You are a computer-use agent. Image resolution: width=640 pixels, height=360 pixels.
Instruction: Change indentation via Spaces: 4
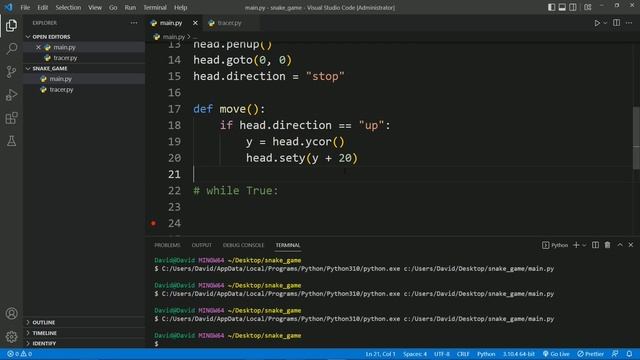415,354
